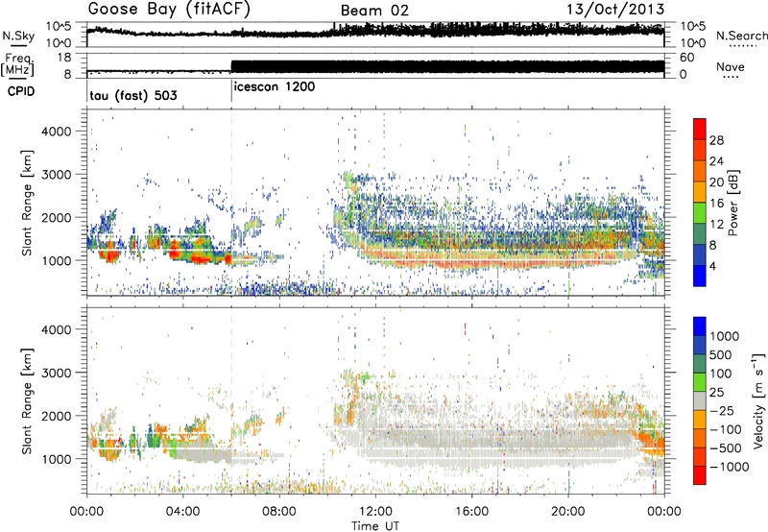Click the 'CPID' row label
The height and width of the screenshot is (532, 768).
21,91
